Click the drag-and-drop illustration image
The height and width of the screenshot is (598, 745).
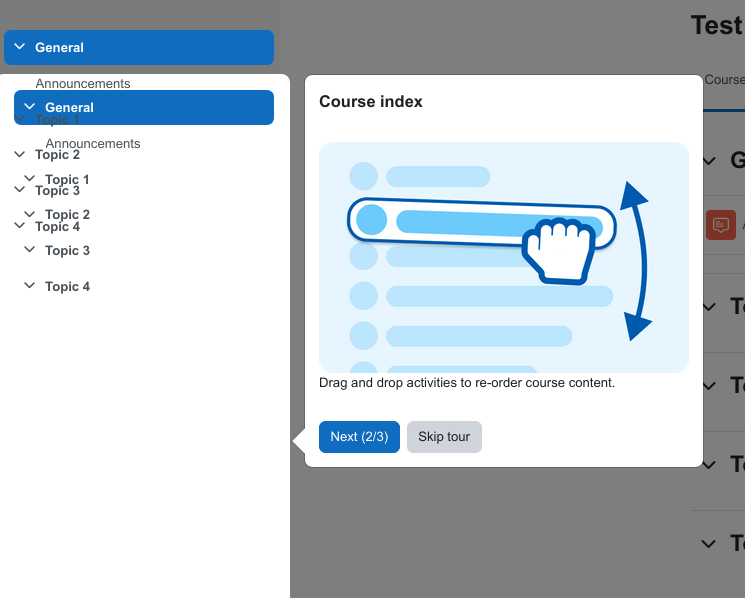(x=504, y=257)
